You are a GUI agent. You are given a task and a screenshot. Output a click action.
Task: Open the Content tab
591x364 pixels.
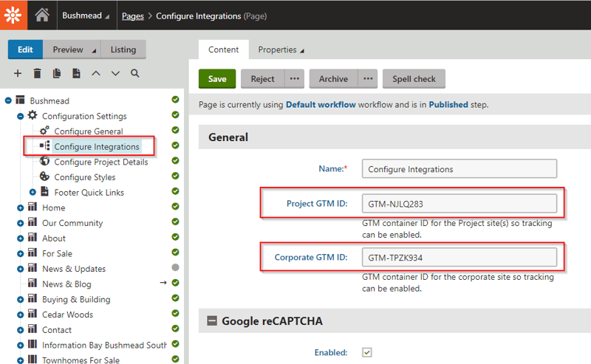[x=224, y=49]
